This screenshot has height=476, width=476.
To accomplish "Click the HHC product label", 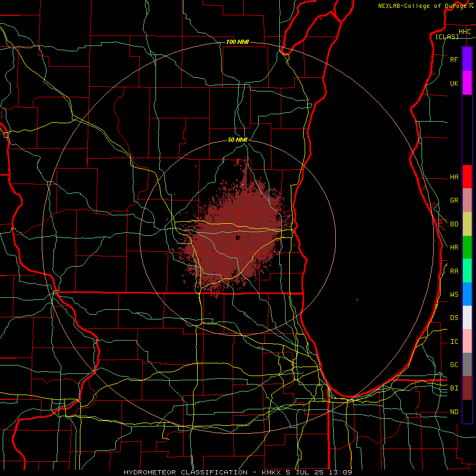I will click(x=464, y=32).
